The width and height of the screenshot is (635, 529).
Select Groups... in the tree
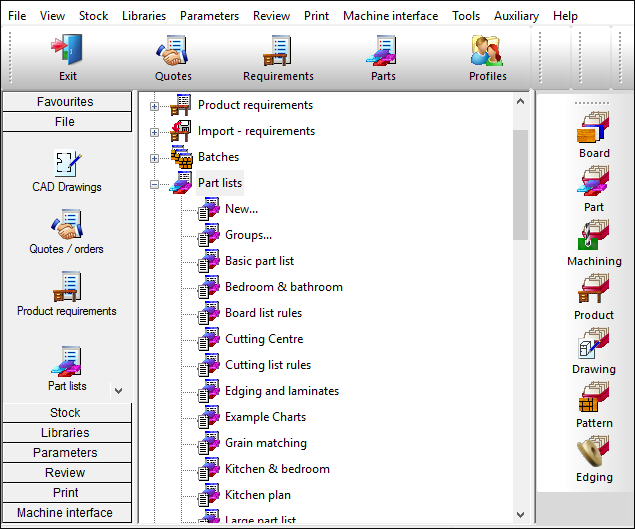tap(248, 235)
